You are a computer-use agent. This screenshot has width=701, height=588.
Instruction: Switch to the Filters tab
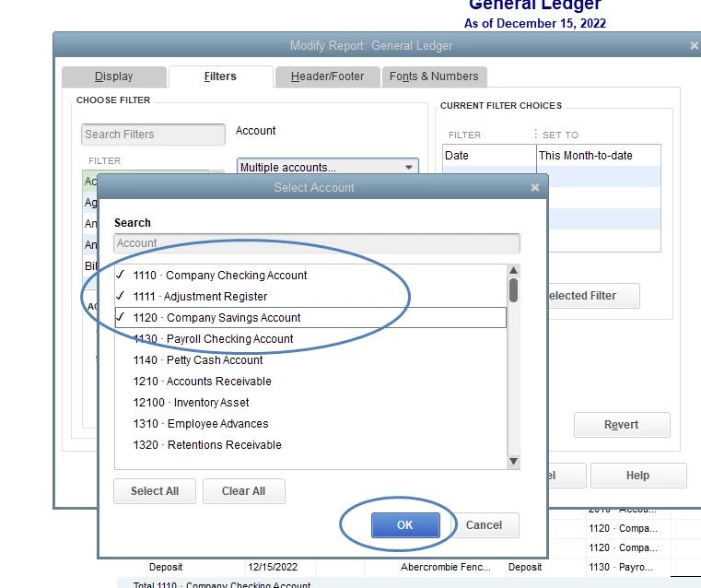(220, 76)
